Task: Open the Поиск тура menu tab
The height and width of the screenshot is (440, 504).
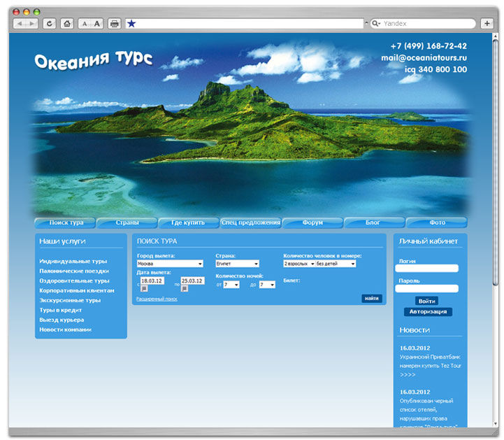Action: pyautogui.click(x=65, y=222)
